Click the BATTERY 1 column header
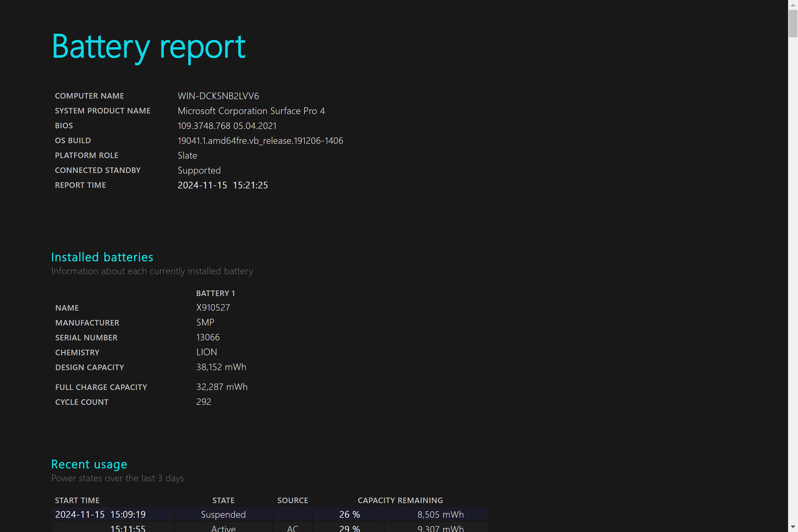Screen dimensions: 798x532 (x=215, y=293)
